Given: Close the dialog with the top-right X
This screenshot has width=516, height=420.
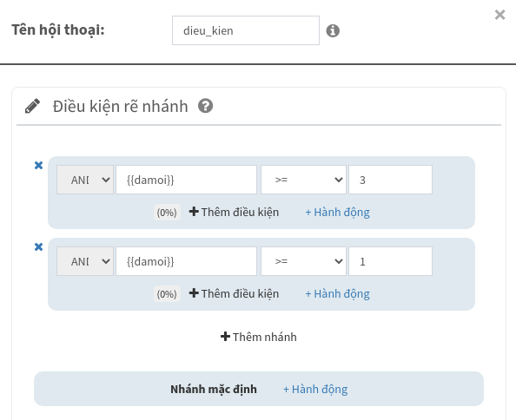Looking at the screenshot, I should click(499, 15).
